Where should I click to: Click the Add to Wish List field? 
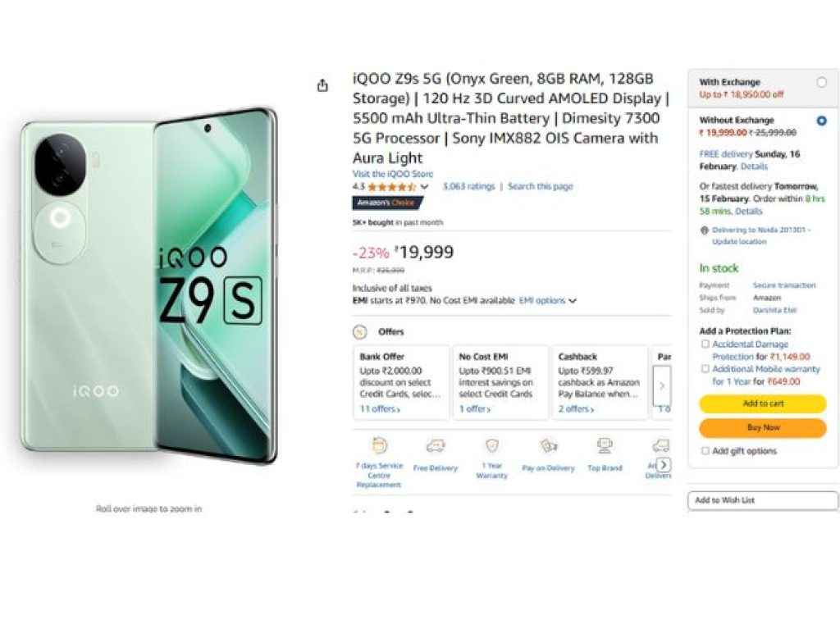763,500
